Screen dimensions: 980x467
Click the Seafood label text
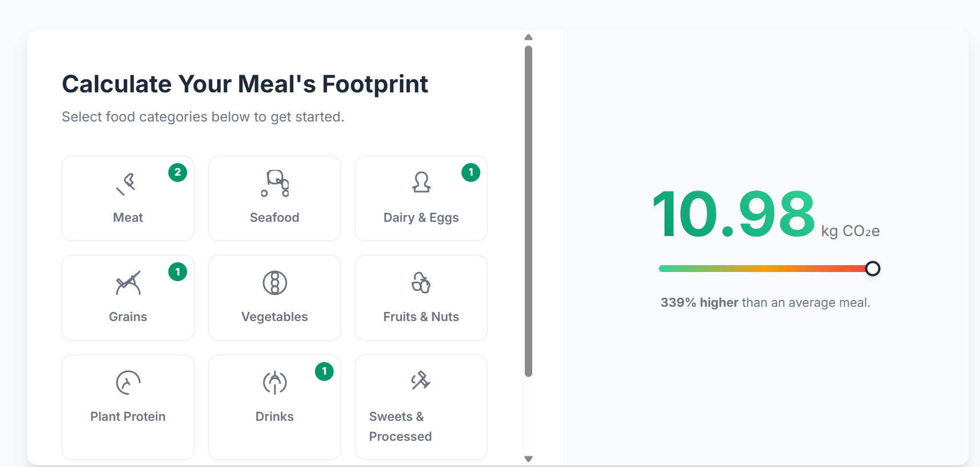point(274,218)
